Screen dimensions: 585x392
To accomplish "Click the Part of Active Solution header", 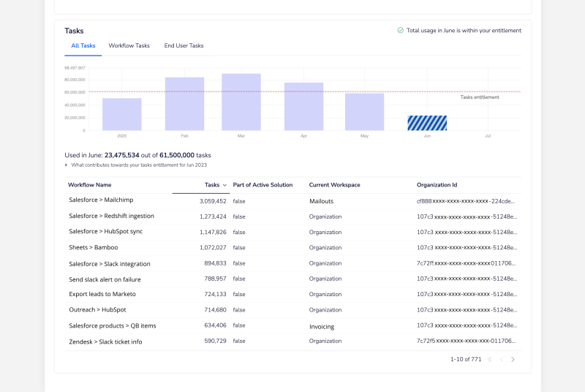I will (x=263, y=185).
